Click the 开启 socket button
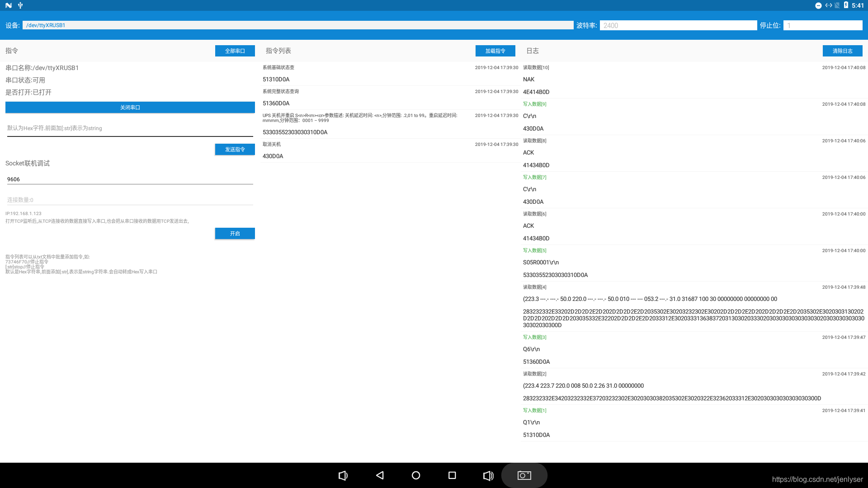This screenshot has width=868, height=488. (235, 234)
